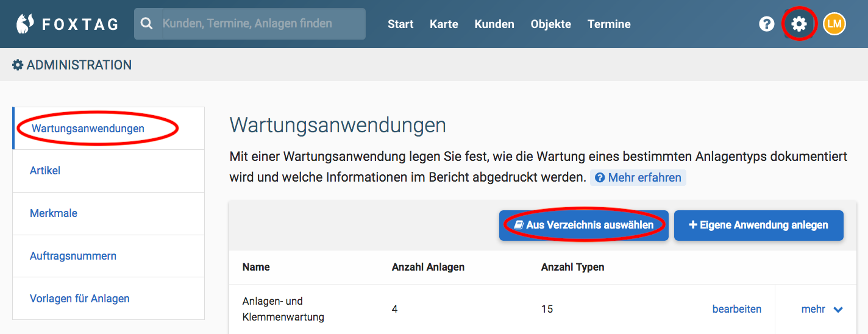This screenshot has height=334, width=868.
Task: Open Kunden in the top navigation
Action: (494, 24)
